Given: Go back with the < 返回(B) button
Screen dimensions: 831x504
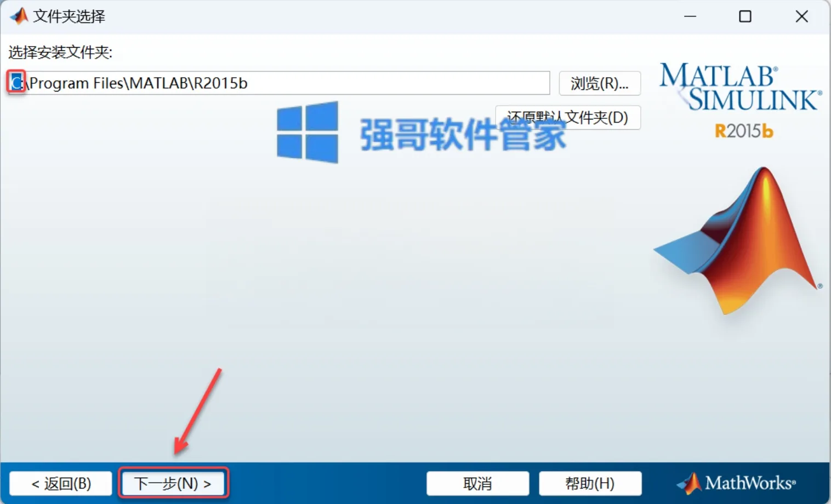Looking at the screenshot, I should (x=61, y=483).
